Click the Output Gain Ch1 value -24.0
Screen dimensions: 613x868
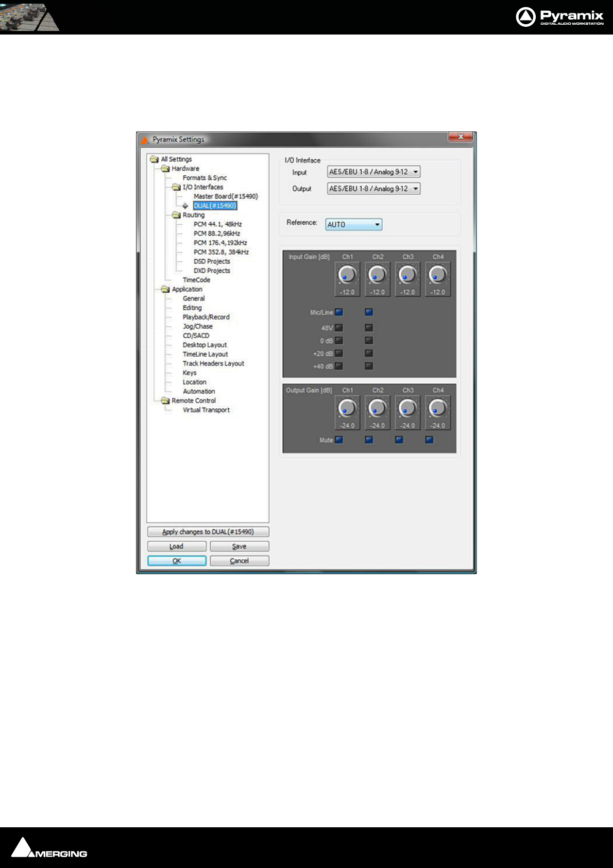(347, 426)
